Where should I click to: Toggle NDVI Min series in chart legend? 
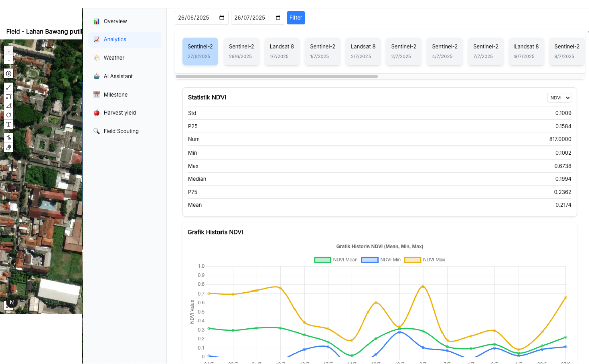click(x=382, y=260)
